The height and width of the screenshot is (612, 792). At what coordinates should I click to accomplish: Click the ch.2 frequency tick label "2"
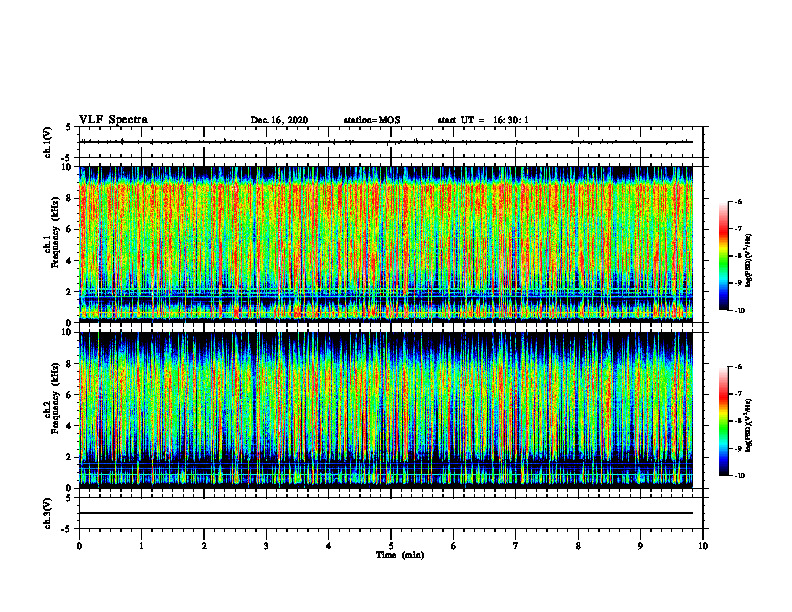tap(69, 457)
